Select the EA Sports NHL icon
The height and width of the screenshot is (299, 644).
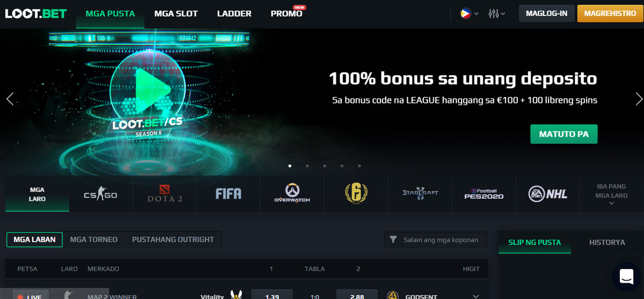tap(548, 194)
